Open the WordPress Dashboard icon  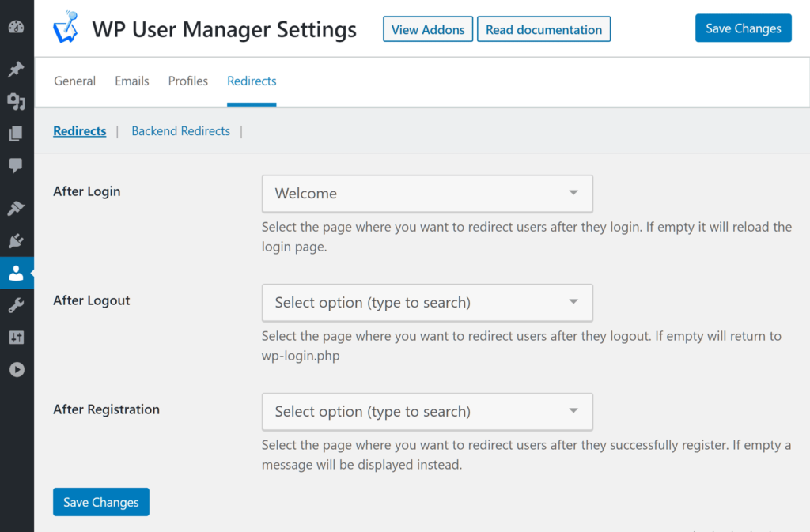[16, 27]
